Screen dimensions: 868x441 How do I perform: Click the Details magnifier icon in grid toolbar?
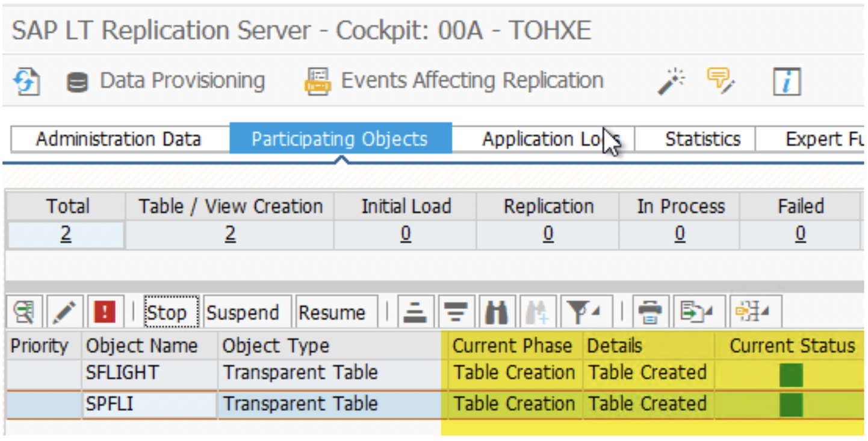[25, 311]
